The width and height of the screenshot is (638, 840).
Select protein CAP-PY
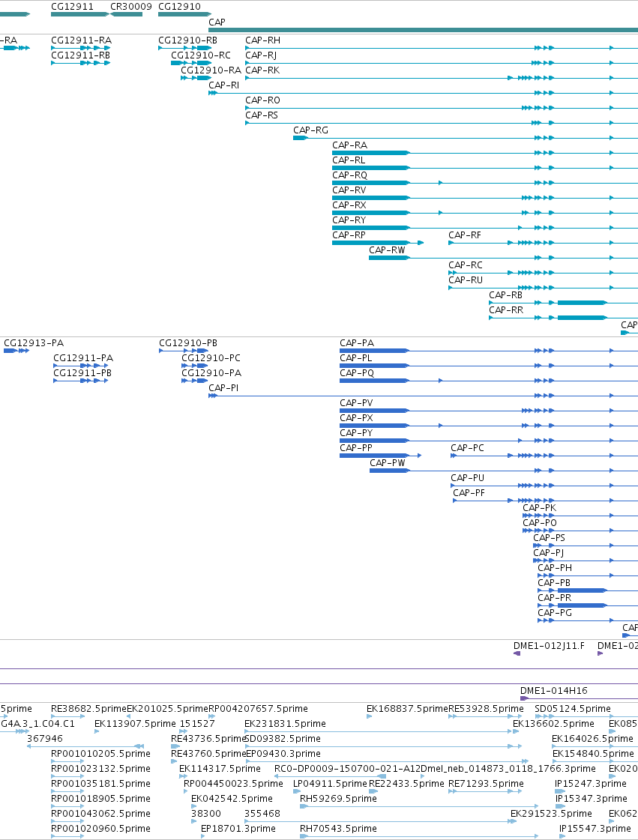point(489,441)
